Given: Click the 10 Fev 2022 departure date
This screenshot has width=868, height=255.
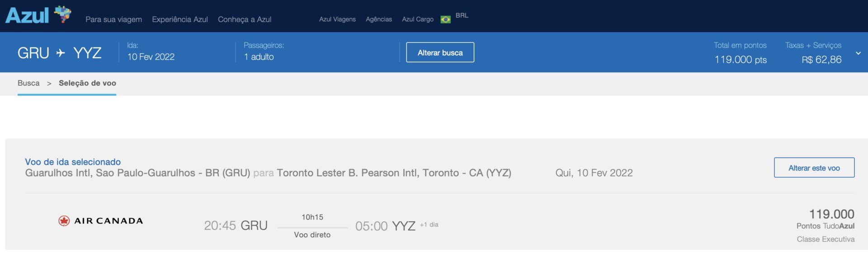Looking at the screenshot, I should pos(151,57).
